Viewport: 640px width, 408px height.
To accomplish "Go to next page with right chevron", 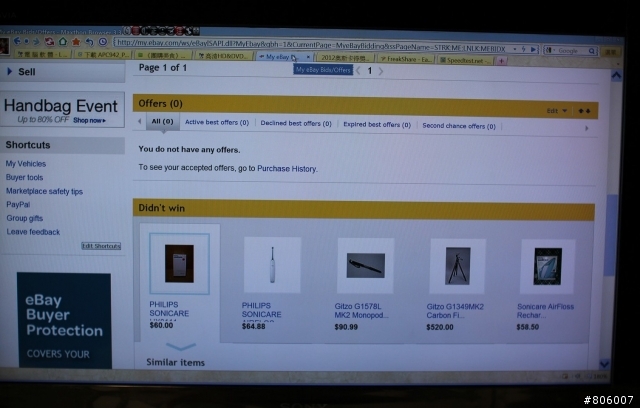I will tap(381, 71).
